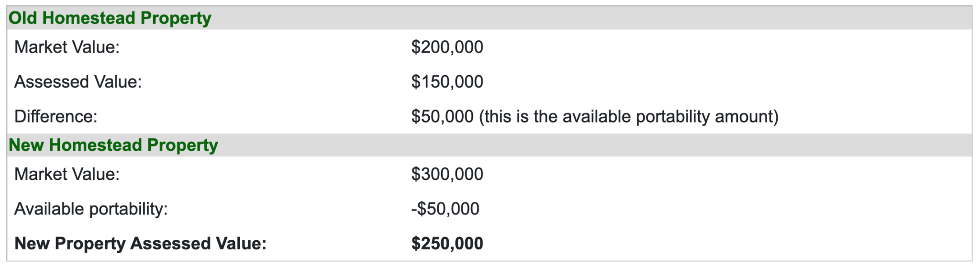Click the -$50,000 portability deduction
980x268 pixels.
tap(445, 209)
